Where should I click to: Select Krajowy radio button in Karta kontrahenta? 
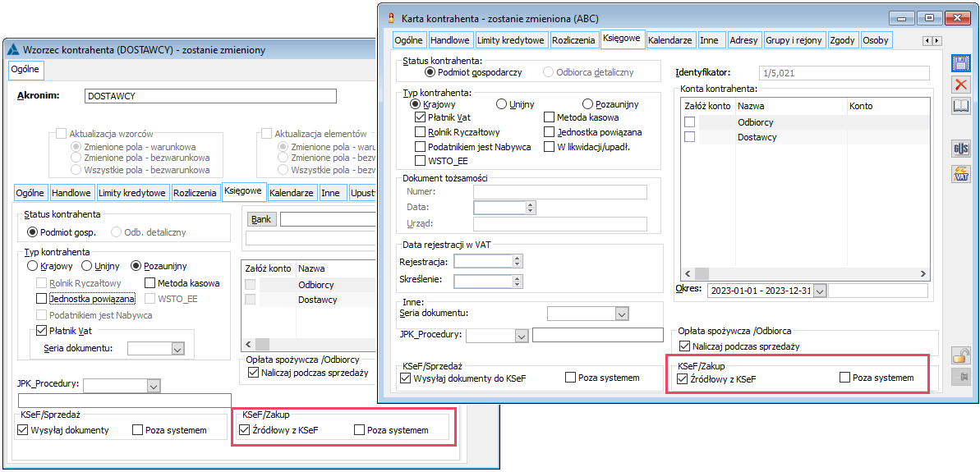414,104
